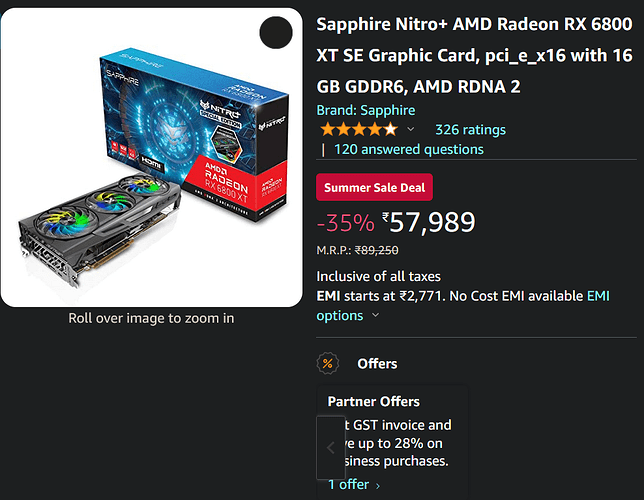Click the left arrow on offers carousel
Screen dimensions: 644x500
pos(331,447)
